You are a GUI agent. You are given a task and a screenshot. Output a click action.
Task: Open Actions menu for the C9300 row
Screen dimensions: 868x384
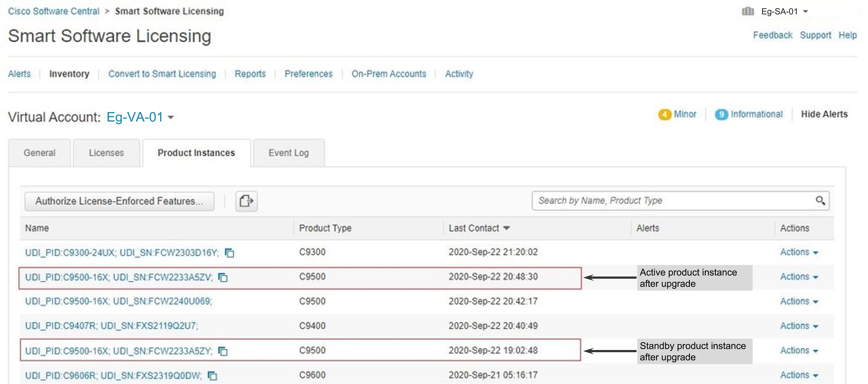799,252
